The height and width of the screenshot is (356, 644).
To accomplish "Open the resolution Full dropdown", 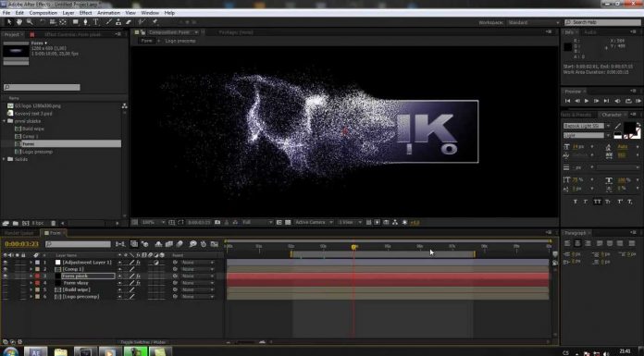I will (x=257, y=222).
